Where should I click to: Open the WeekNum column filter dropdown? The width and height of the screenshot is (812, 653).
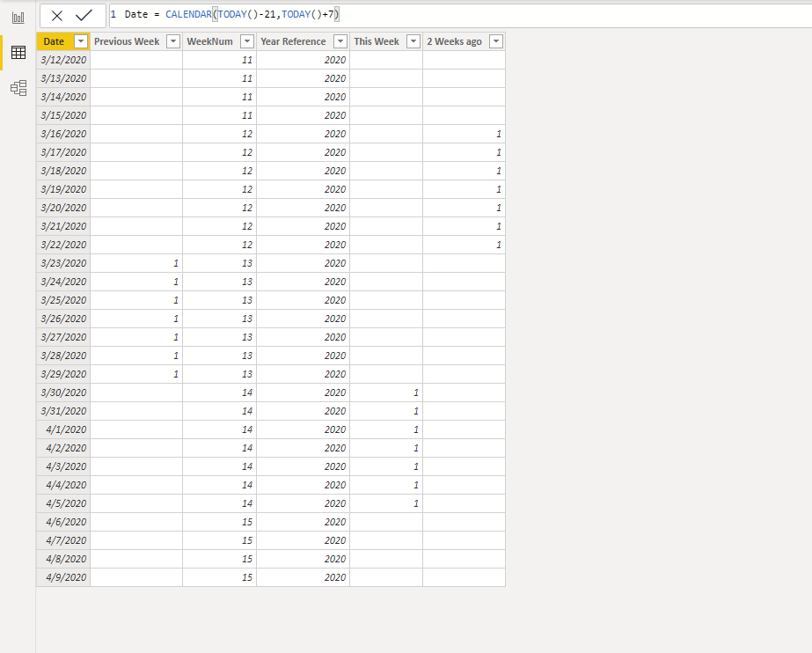tap(247, 41)
